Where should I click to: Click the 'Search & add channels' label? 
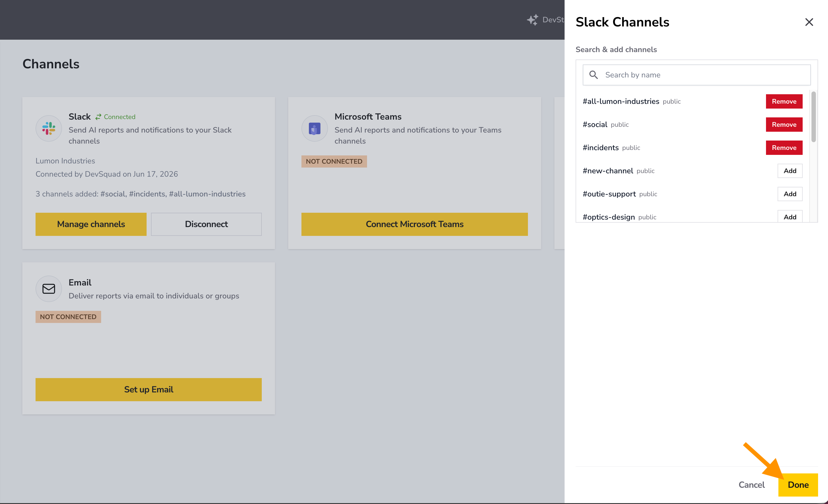point(616,49)
